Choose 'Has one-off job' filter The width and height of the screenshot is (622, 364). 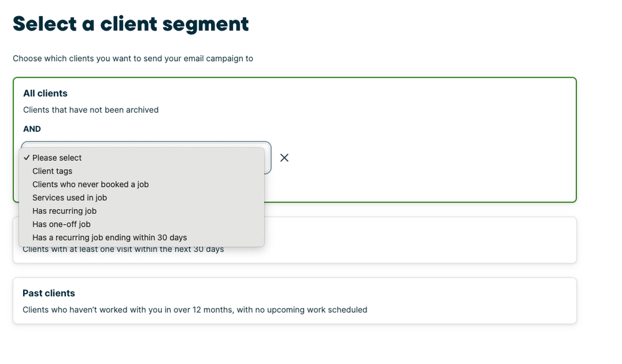(62, 224)
